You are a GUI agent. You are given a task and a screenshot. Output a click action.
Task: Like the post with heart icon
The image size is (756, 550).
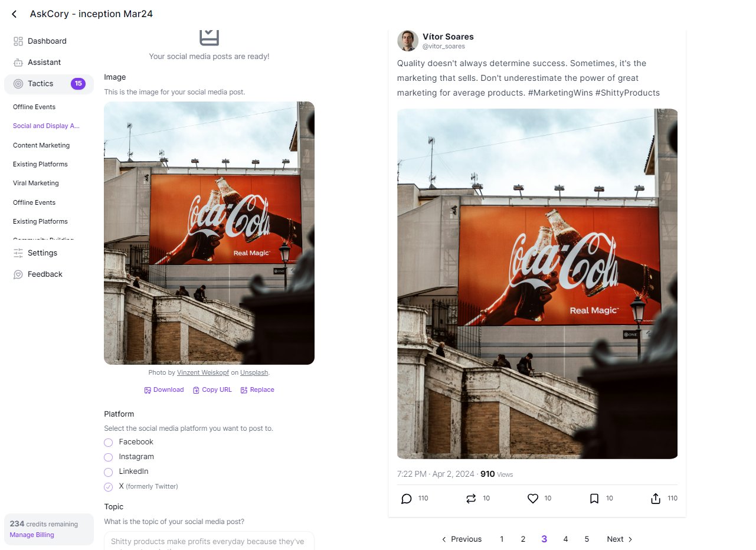tap(533, 499)
